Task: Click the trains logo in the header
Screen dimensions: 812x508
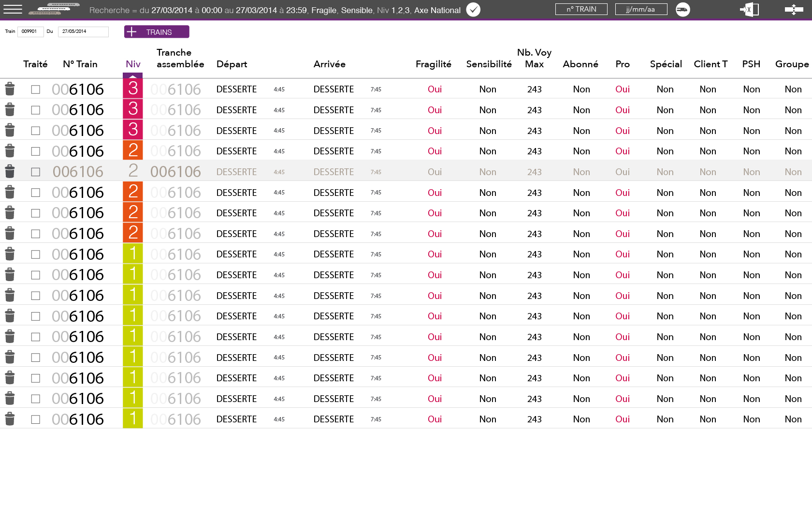Action: (x=54, y=9)
